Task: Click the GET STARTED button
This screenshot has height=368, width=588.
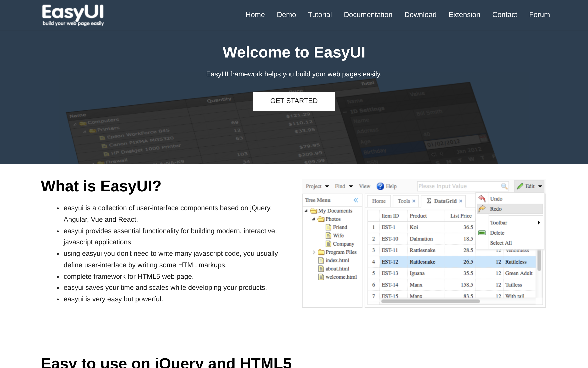Action: tap(294, 101)
